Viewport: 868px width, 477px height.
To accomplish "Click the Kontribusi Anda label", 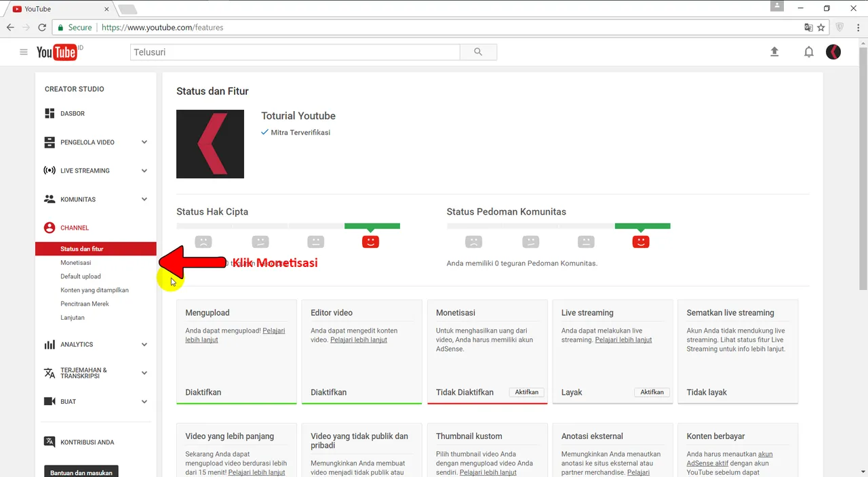I will click(87, 442).
